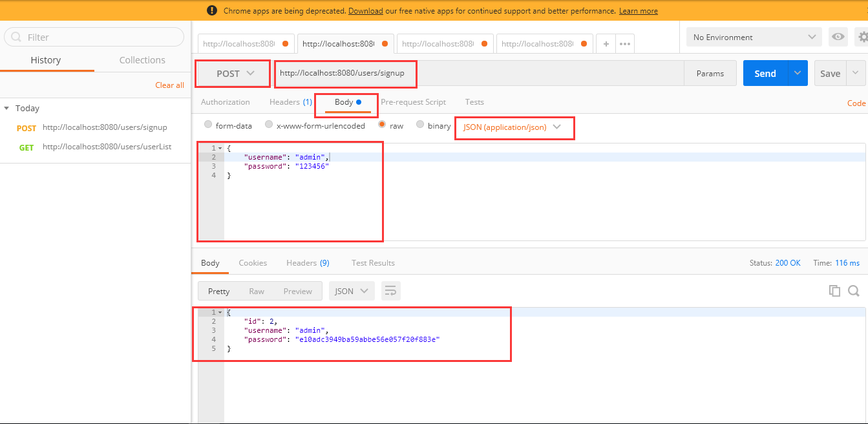Click the warning icon in the deprecation banner
Viewport: 868px width, 424px height.
(x=212, y=10)
